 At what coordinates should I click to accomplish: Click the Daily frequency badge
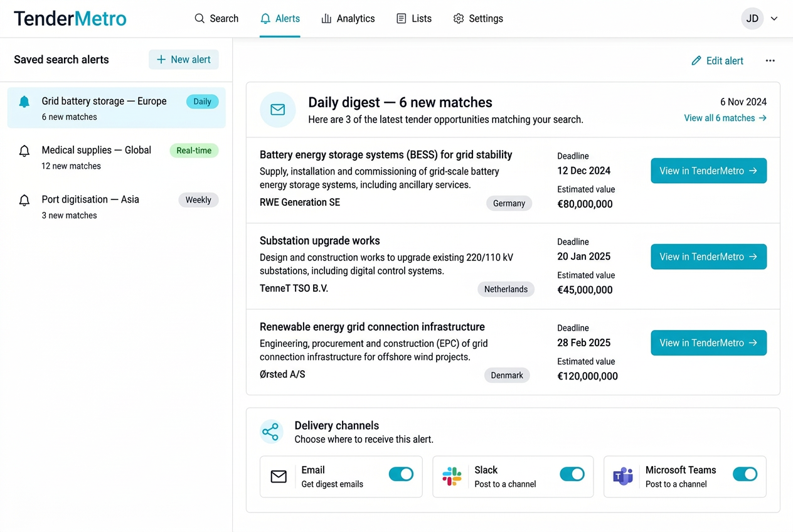202,102
